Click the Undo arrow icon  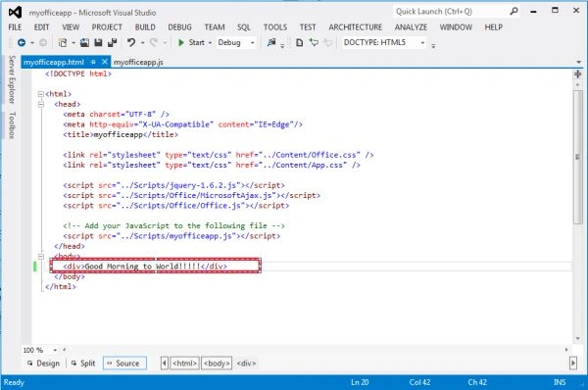(131, 43)
